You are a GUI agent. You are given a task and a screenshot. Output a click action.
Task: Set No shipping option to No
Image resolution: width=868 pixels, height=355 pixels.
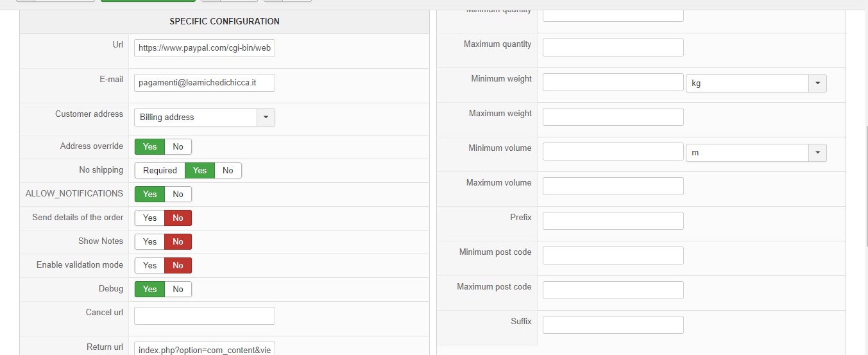[x=228, y=170]
